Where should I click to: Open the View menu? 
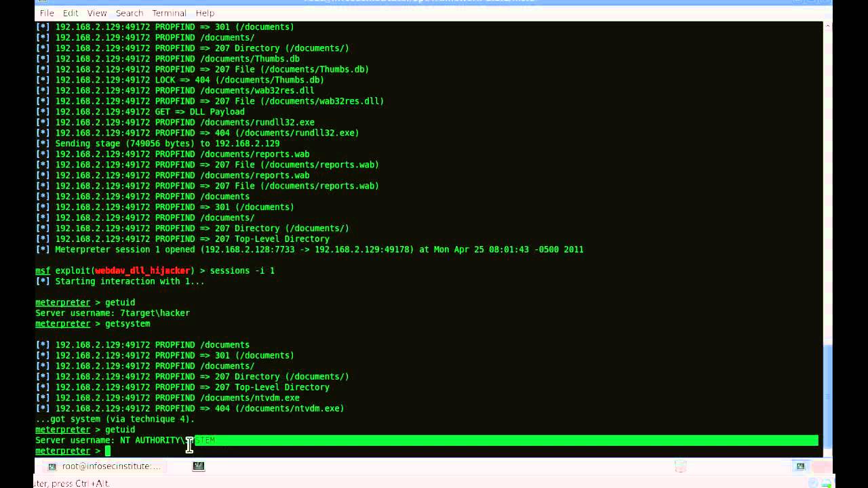(x=97, y=13)
